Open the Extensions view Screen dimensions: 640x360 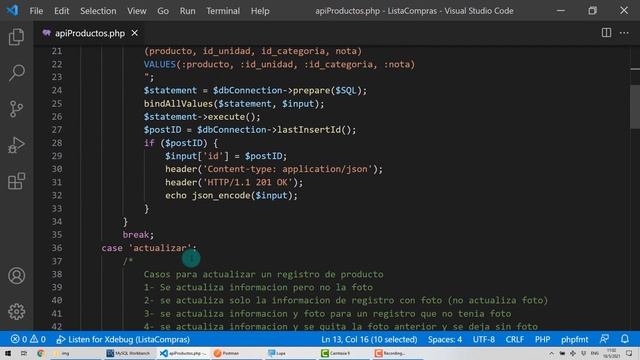[16, 181]
